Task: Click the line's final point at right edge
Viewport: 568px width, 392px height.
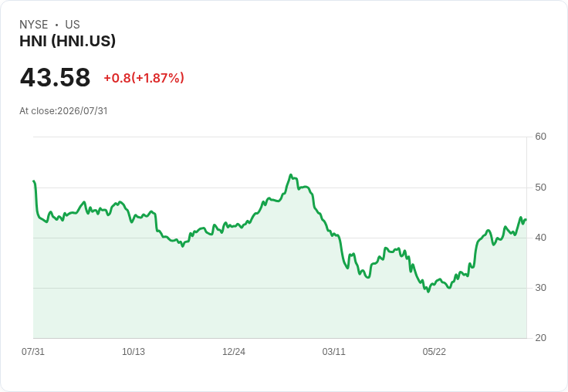Action: 526,220
